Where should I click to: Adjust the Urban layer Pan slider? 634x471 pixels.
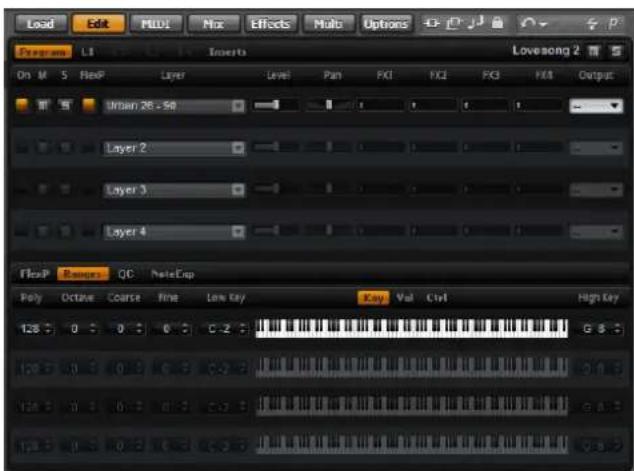328,105
